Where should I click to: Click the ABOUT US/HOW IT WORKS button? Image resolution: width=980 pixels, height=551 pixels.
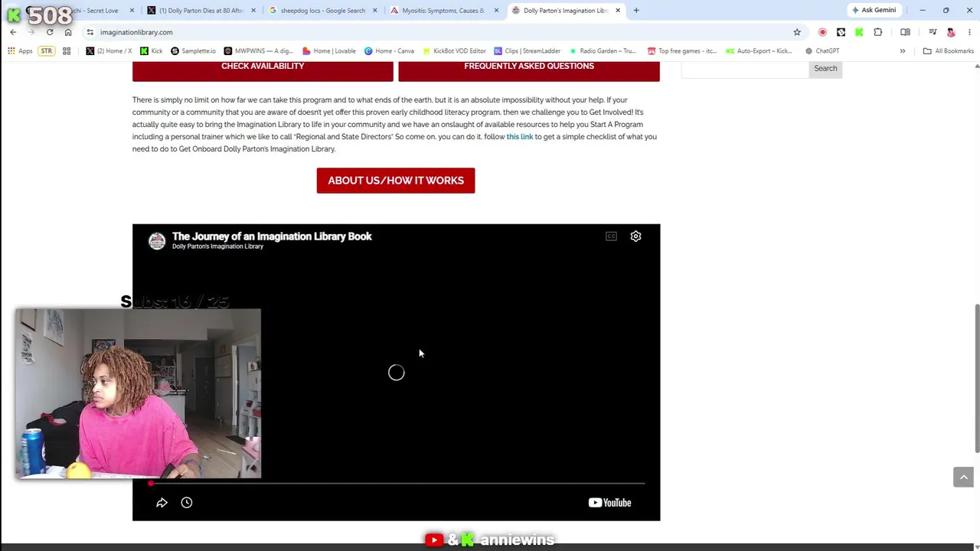396,181
